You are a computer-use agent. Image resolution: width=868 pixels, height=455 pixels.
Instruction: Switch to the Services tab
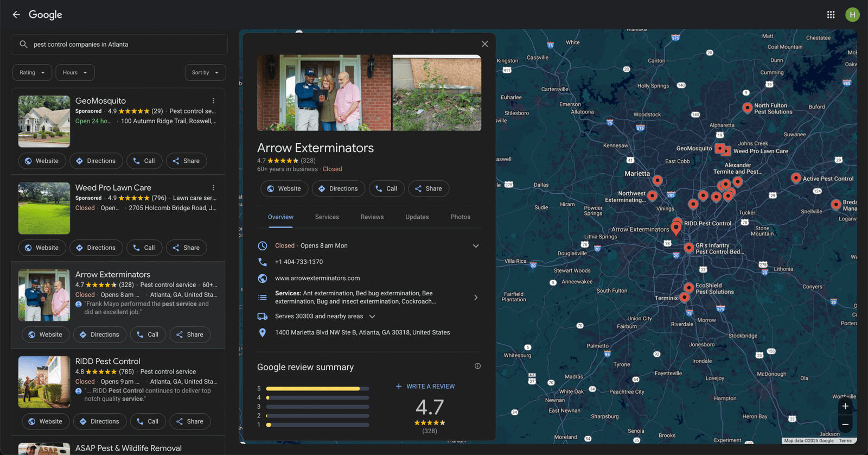pyautogui.click(x=327, y=217)
